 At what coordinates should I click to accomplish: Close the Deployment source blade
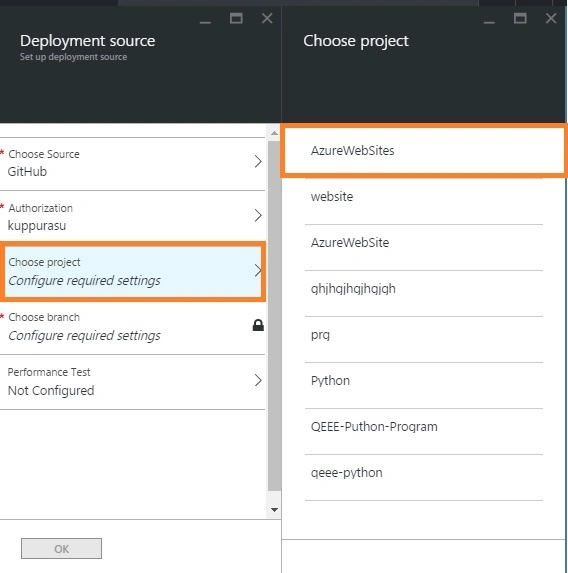click(267, 18)
